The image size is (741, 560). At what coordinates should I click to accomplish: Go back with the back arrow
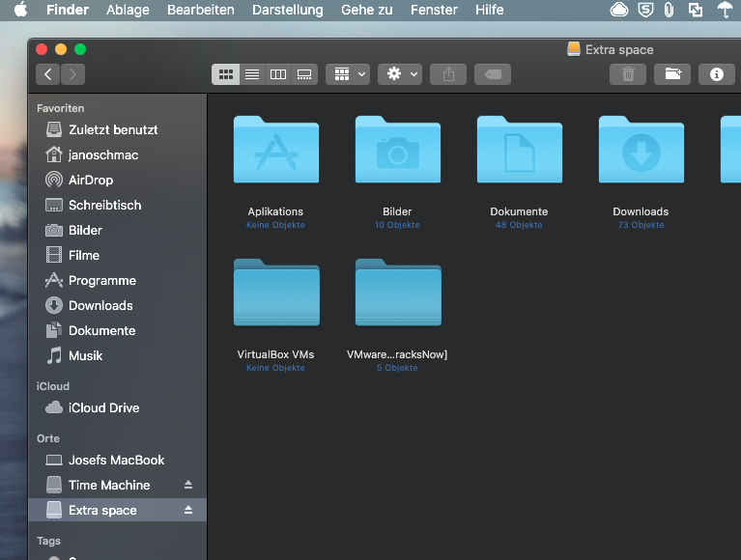[x=47, y=74]
